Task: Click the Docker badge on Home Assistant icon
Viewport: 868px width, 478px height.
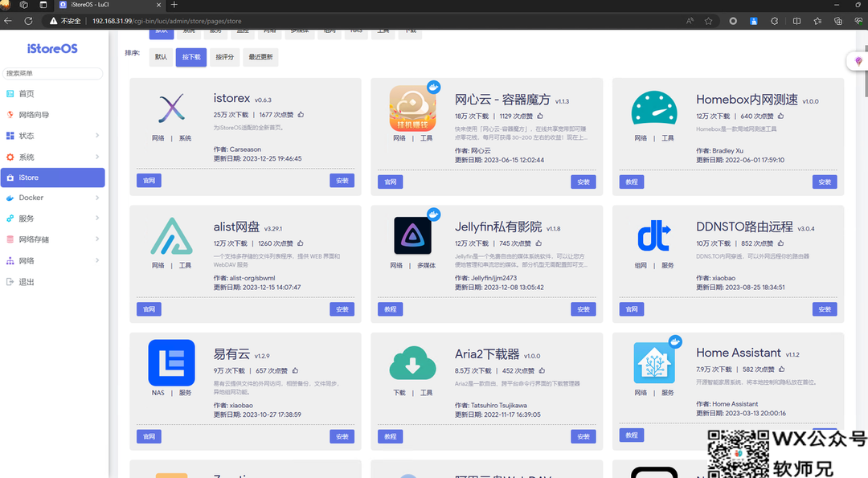Action: pos(675,341)
